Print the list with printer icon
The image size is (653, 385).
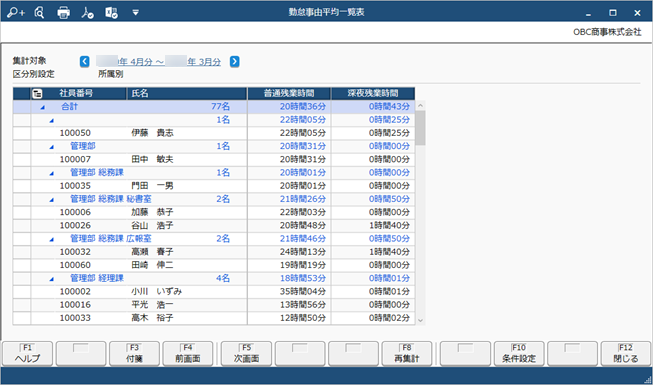pos(63,13)
